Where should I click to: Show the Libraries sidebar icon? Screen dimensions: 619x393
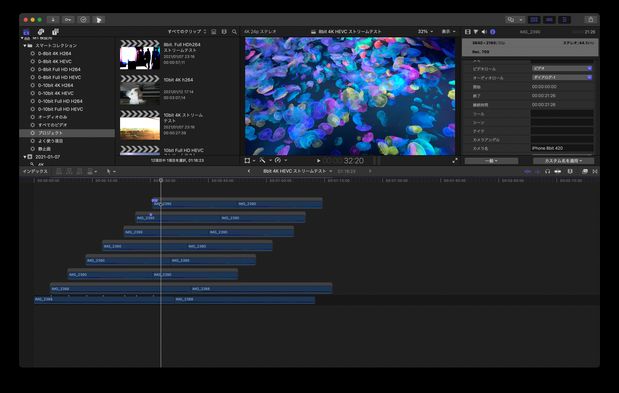pyautogui.click(x=26, y=32)
